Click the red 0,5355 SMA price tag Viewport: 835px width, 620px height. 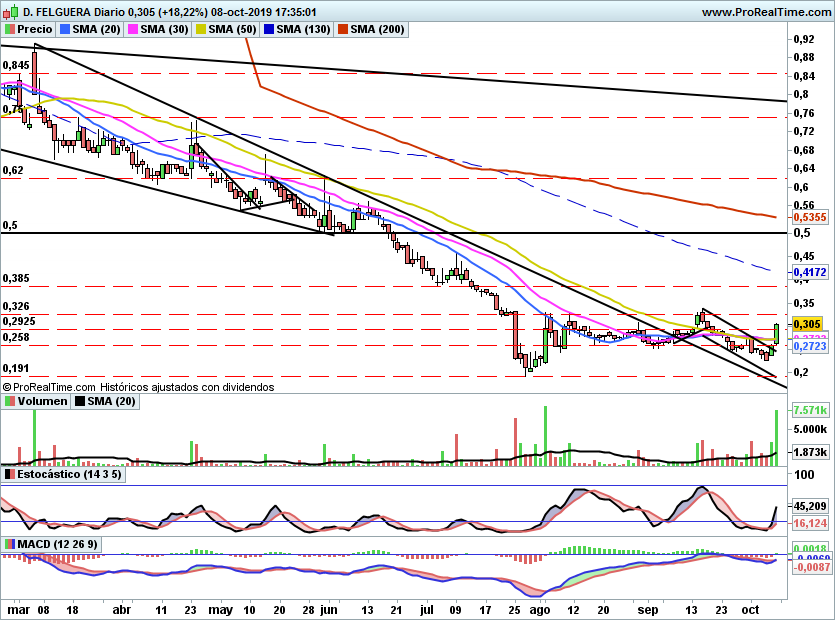807,216
